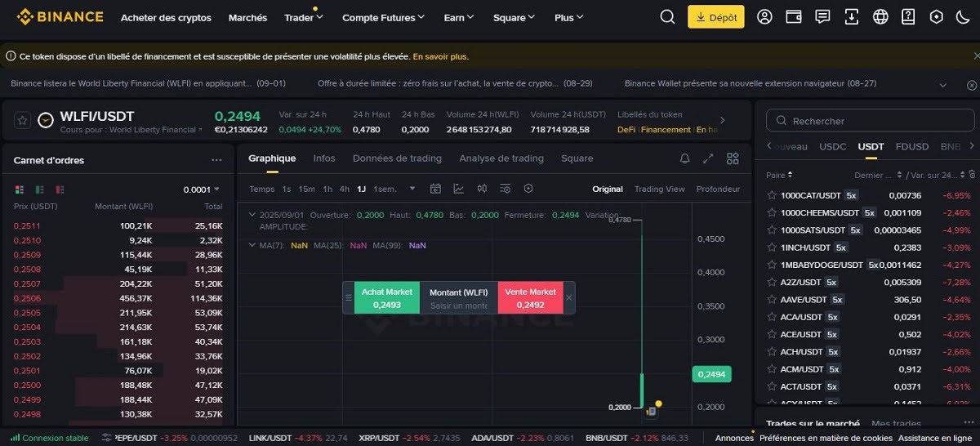Expand the Square menu in navbar
The image size is (980, 446).
point(514,17)
